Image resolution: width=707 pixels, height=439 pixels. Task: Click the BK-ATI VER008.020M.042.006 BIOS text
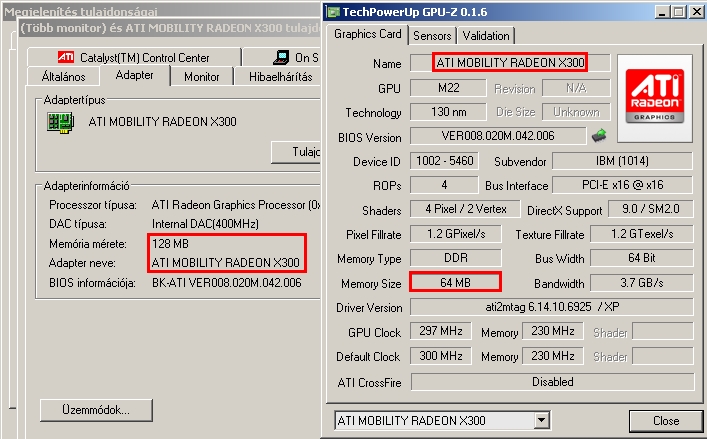pyautogui.click(x=227, y=283)
